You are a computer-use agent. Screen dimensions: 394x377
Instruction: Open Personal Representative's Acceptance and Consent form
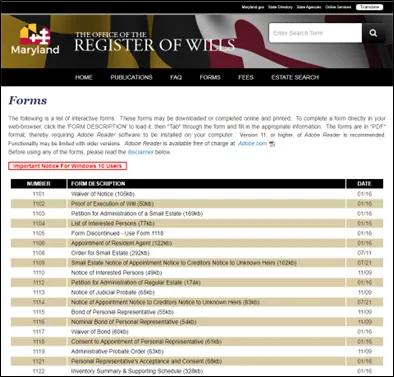tap(146, 361)
